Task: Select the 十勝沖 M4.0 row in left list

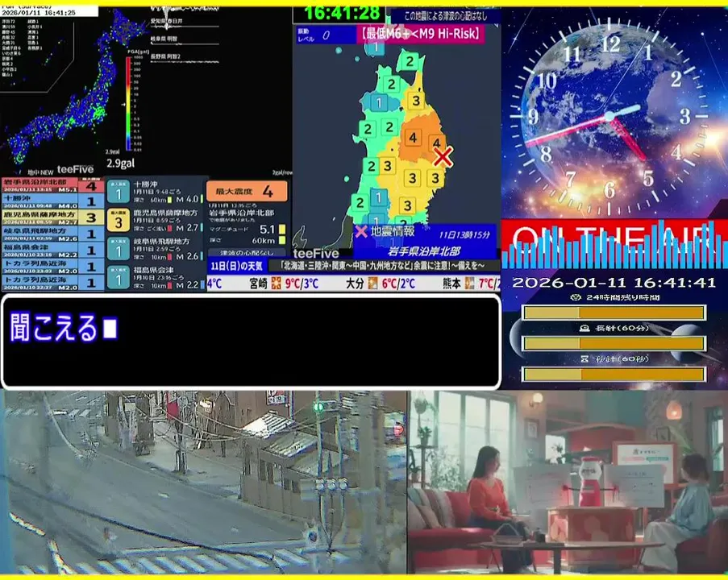Action: 53,201
